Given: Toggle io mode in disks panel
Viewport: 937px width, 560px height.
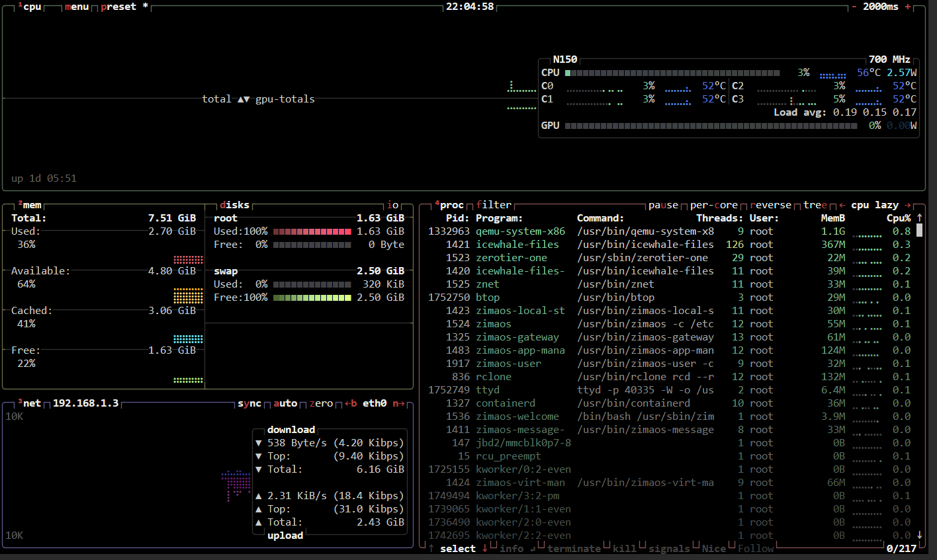Looking at the screenshot, I should 393,205.
